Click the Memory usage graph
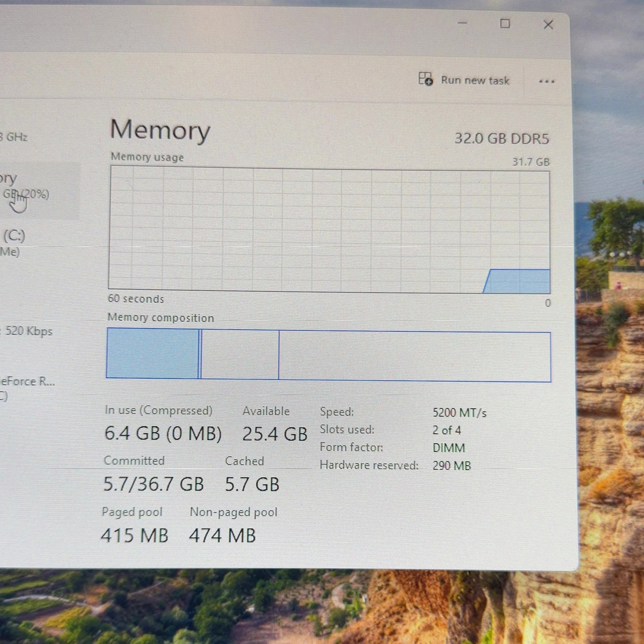 pos(330,229)
